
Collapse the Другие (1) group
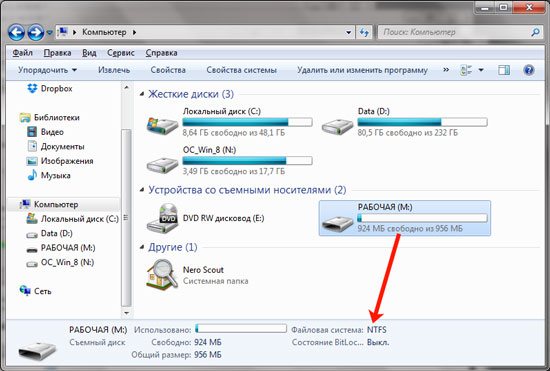142,247
